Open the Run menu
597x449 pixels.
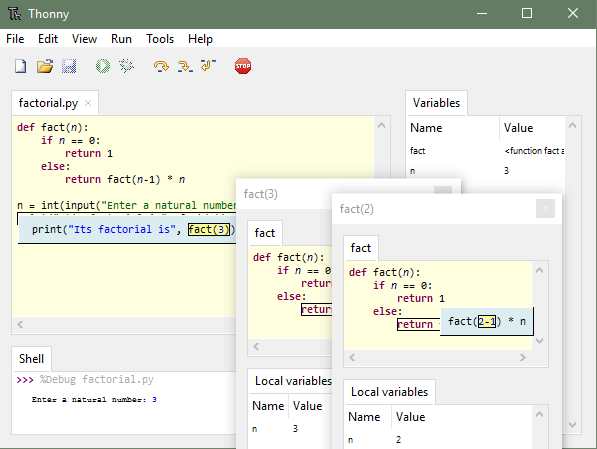point(121,39)
